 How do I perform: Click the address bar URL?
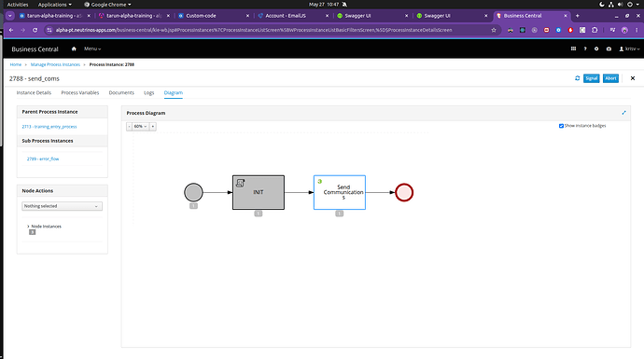click(254, 30)
